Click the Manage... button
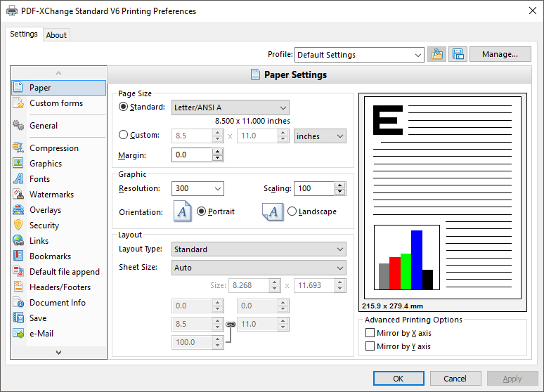Screen dimensions: 544x392 pyautogui.click(x=500, y=54)
